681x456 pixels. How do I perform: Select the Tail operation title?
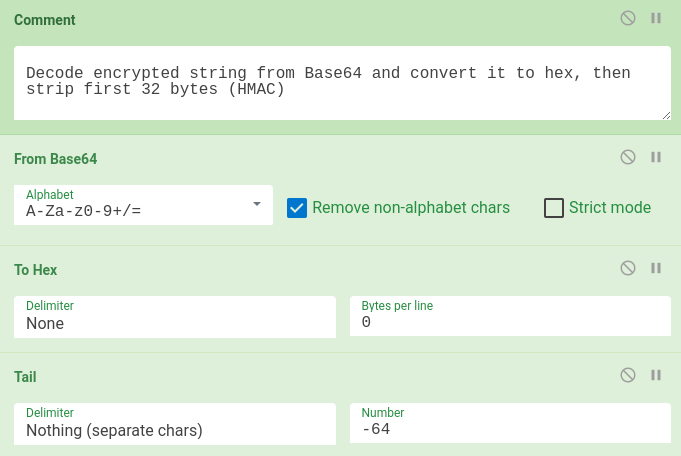[x=25, y=377]
